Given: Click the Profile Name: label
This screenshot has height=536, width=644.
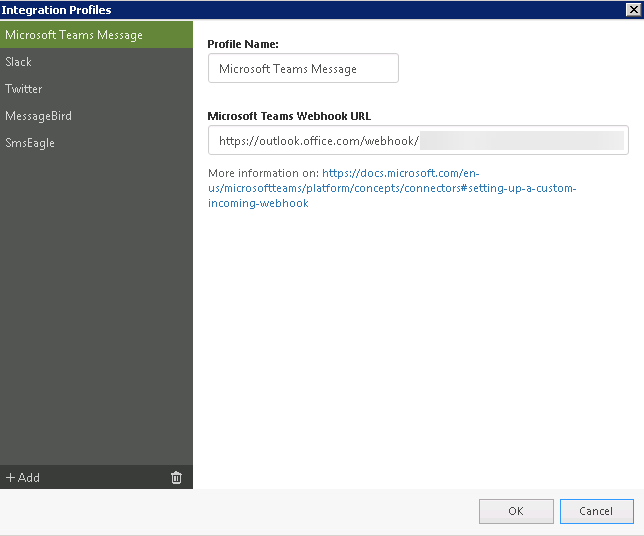Looking at the screenshot, I should 242,44.
